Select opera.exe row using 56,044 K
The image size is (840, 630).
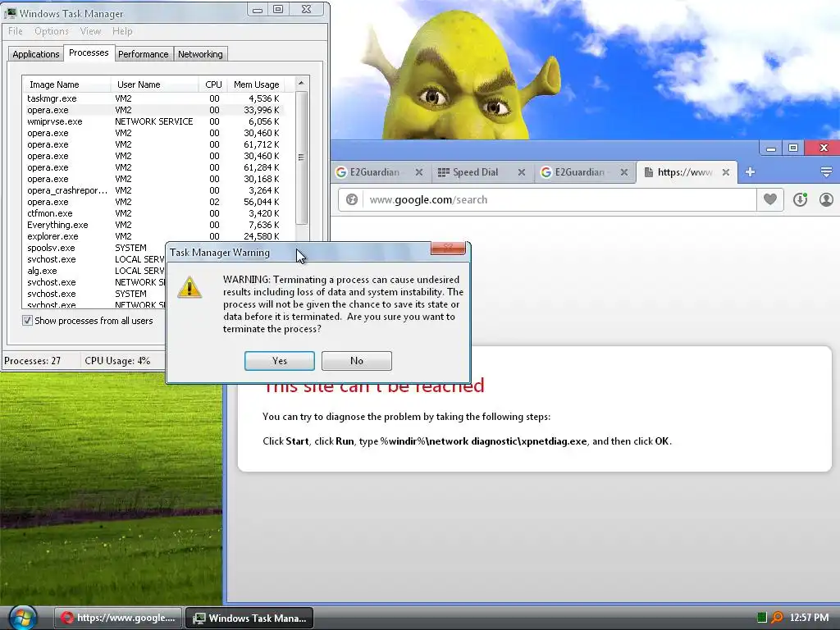pos(153,202)
